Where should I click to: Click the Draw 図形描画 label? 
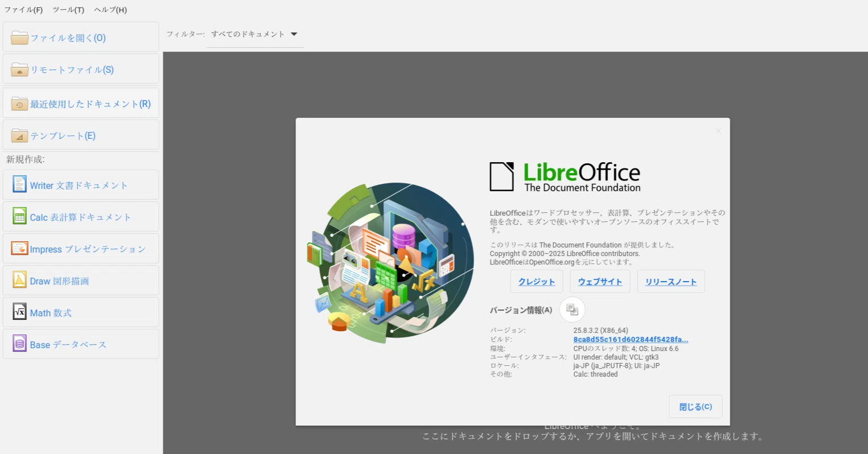point(59,281)
